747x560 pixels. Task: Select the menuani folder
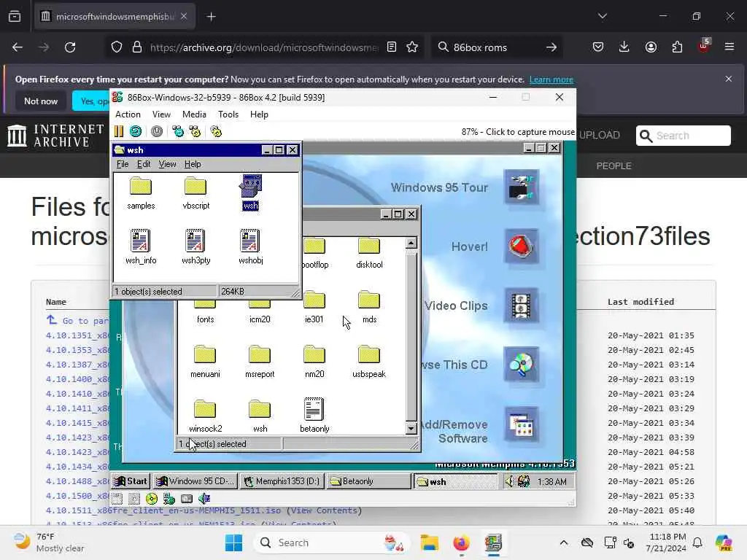point(205,362)
